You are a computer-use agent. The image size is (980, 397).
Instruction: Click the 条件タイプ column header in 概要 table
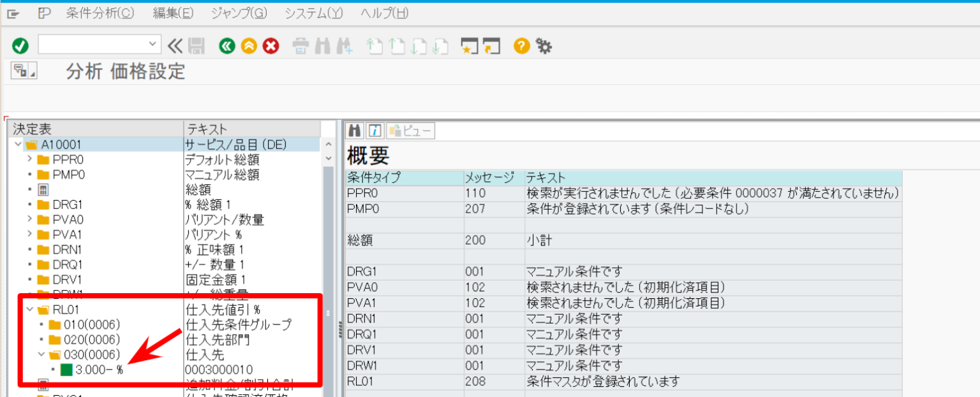coord(404,178)
